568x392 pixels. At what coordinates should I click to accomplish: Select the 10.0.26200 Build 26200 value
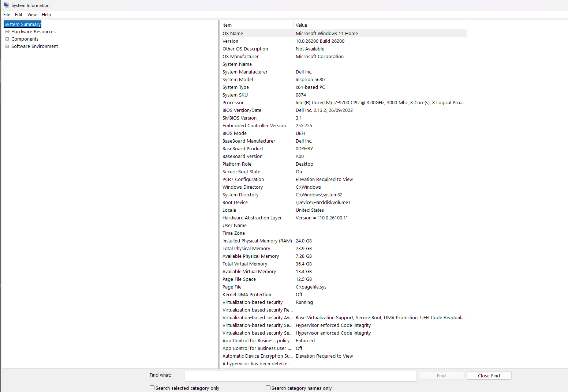point(320,41)
